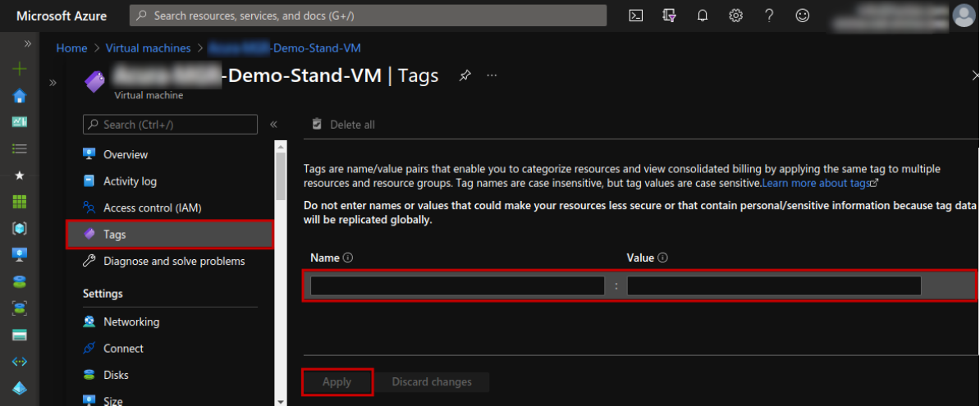980x406 pixels.
Task: Open the ellipsis more options next to title
Action: click(492, 75)
